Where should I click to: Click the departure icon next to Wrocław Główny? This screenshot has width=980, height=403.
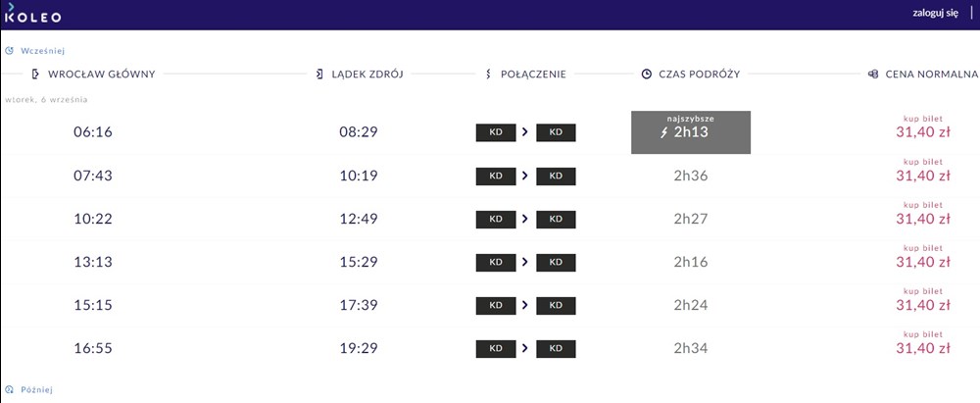pyautogui.click(x=35, y=74)
